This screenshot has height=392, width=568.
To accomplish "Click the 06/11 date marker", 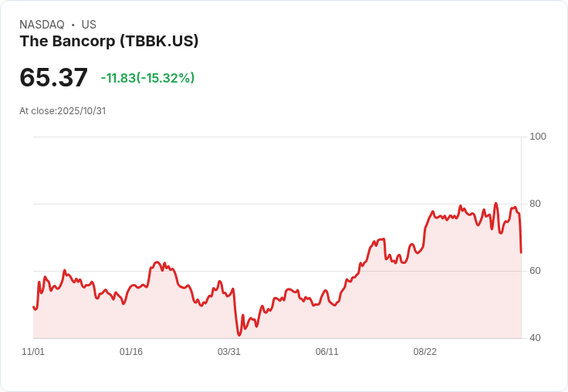I will pos(327,352).
